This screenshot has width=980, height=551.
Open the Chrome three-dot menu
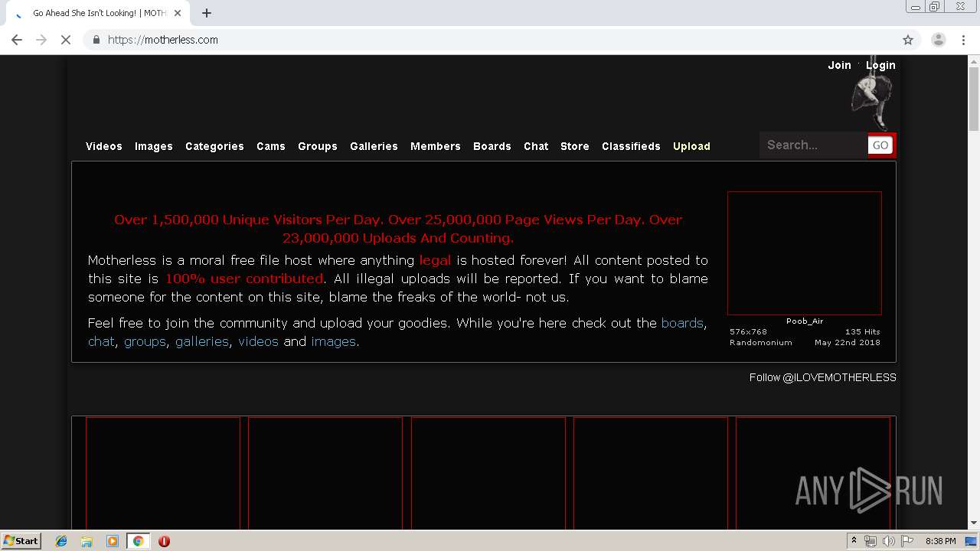(x=964, y=40)
